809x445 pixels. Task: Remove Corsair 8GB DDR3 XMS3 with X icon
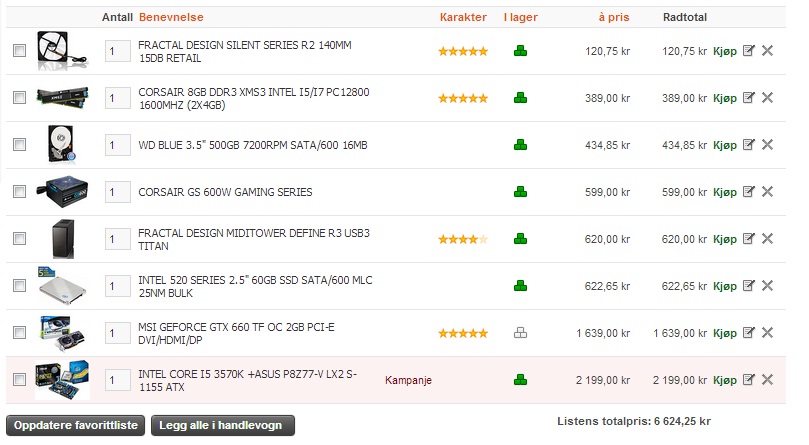(x=767, y=98)
